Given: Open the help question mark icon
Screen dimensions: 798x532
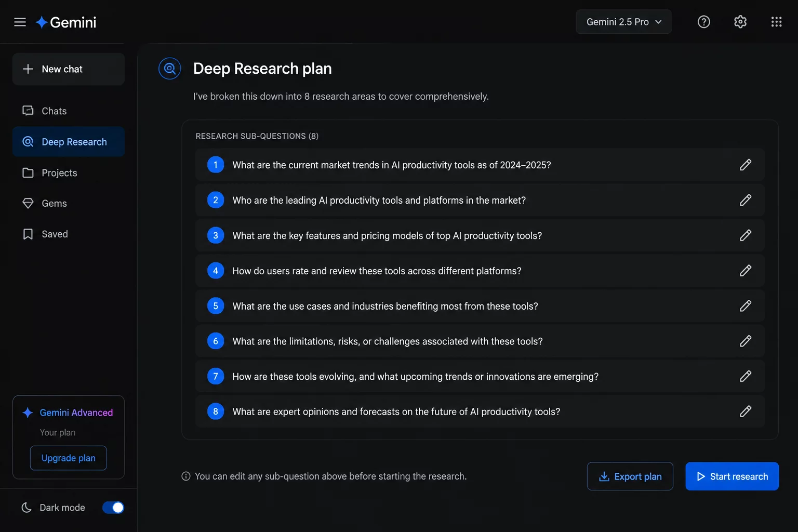Looking at the screenshot, I should [703, 22].
